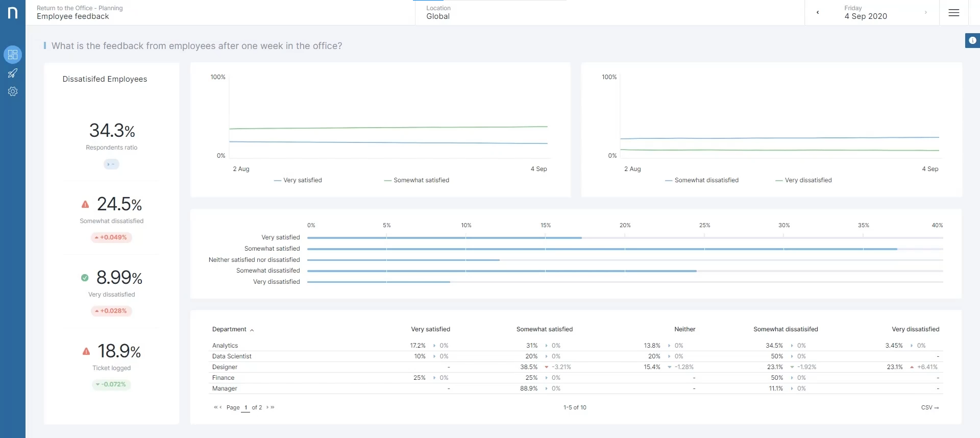Open the dashboard grid view in sidebar

13,55
